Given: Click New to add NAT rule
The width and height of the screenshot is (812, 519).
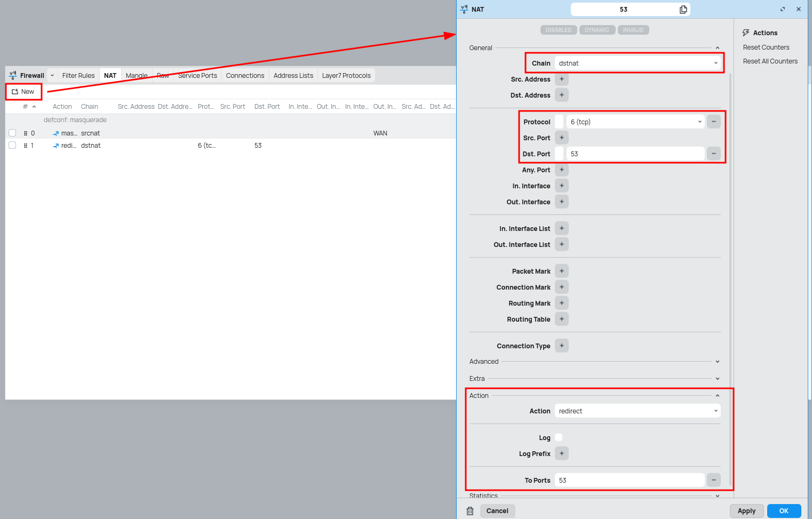Looking at the screenshot, I should 23,92.
